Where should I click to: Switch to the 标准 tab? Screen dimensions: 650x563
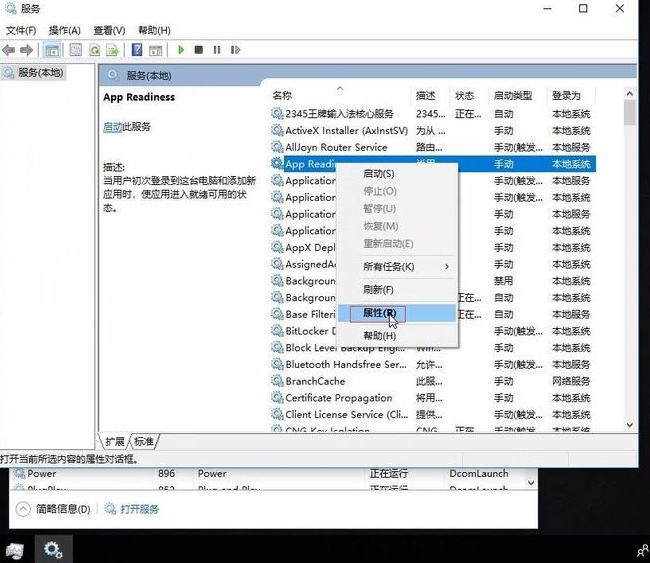(144, 441)
